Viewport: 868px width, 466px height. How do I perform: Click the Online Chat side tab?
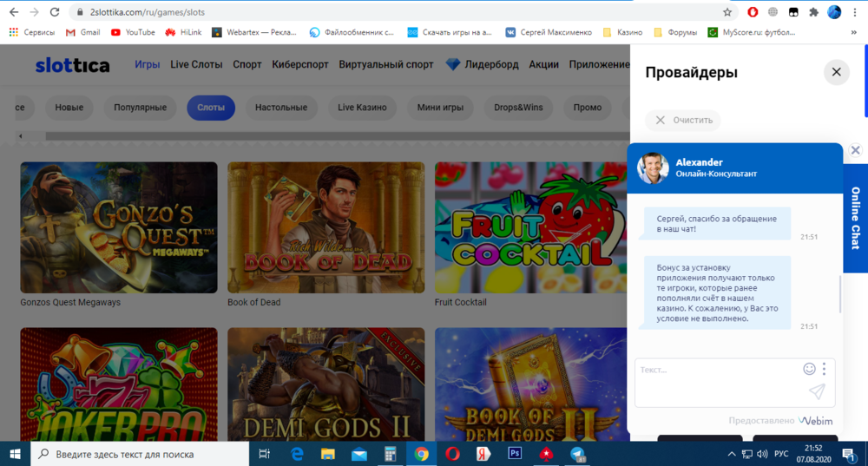coord(856,218)
